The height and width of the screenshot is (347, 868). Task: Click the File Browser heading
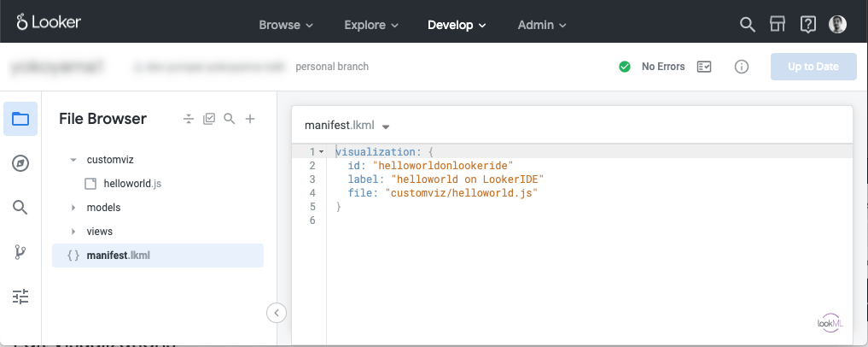tap(102, 119)
